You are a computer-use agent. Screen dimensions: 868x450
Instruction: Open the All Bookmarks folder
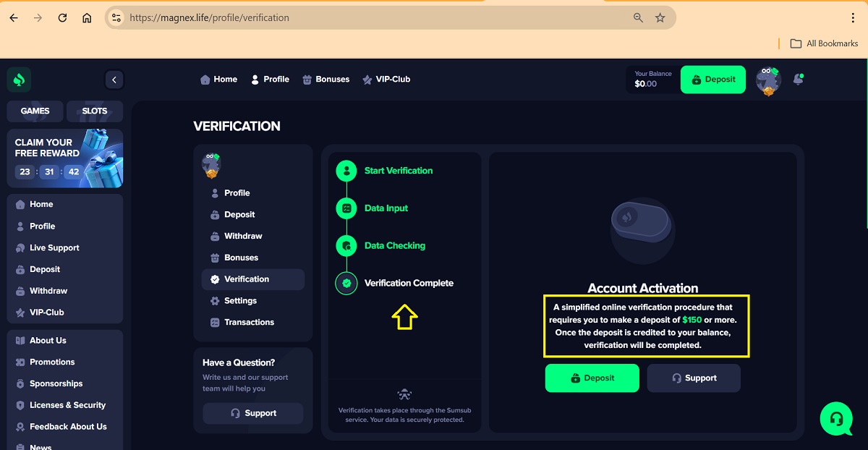tap(824, 43)
